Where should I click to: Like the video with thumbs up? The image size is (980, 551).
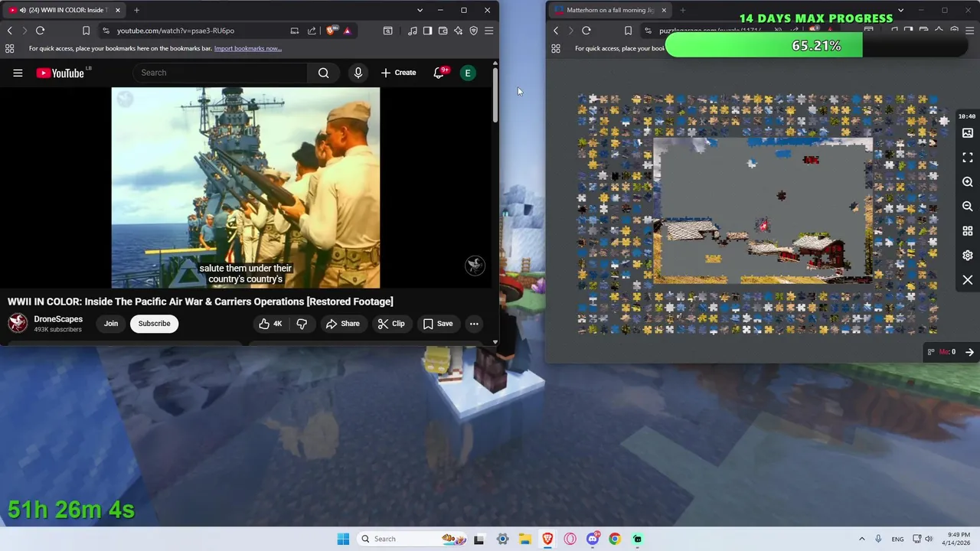[270, 324]
